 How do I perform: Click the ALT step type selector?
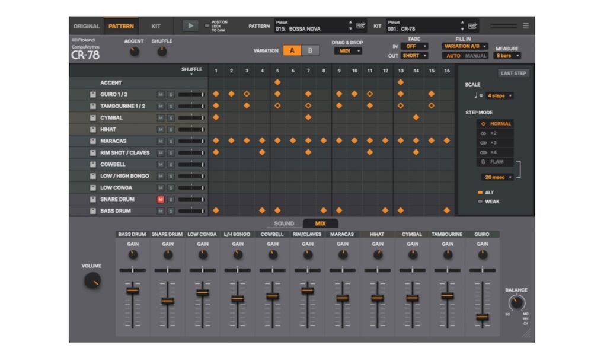[487, 192]
